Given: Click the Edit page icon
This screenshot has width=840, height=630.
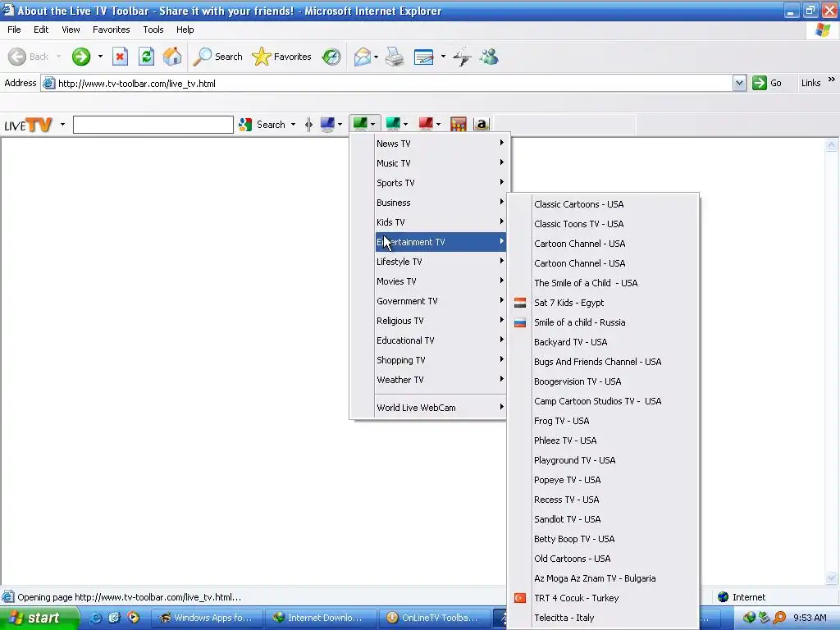Looking at the screenshot, I should tap(424, 57).
